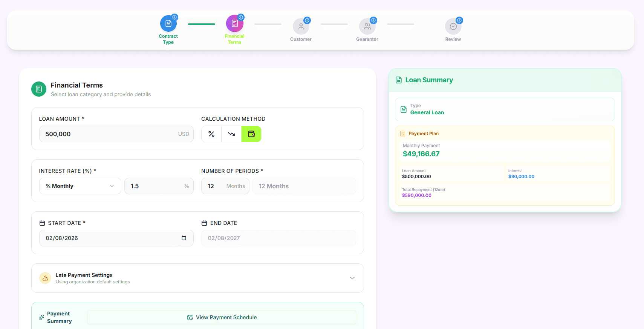The height and width of the screenshot is (329, 644).
Task: Click the Late Payment warning triangle icon
Action: click(x=45, y=278)
